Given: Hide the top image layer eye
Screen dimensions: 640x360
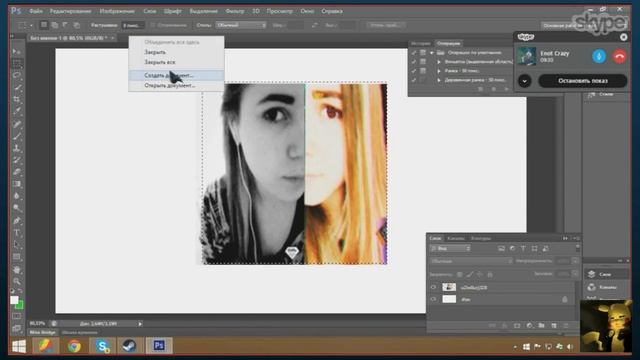Looking at the screenshot, I should pyautogui.click(x=433, y=287).
